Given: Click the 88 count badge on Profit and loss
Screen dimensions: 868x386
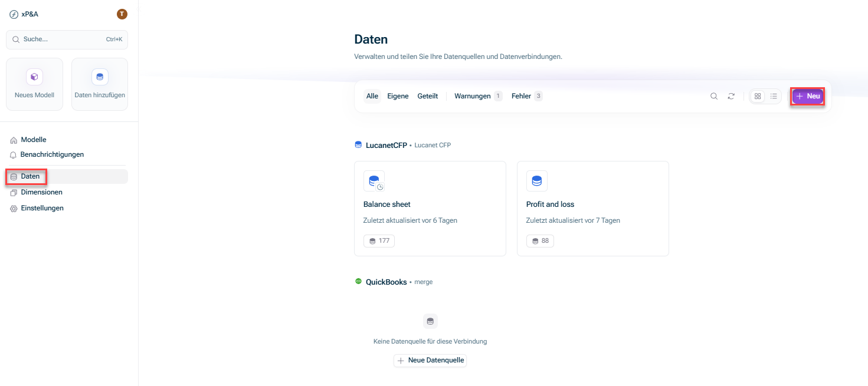Looking at the screenshot, I should click(540, 240).
